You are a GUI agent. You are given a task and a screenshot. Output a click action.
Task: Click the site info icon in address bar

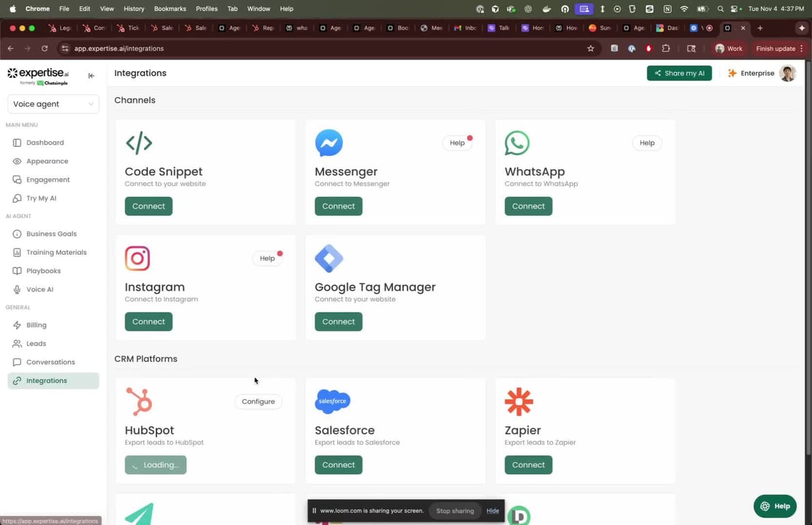65,49
